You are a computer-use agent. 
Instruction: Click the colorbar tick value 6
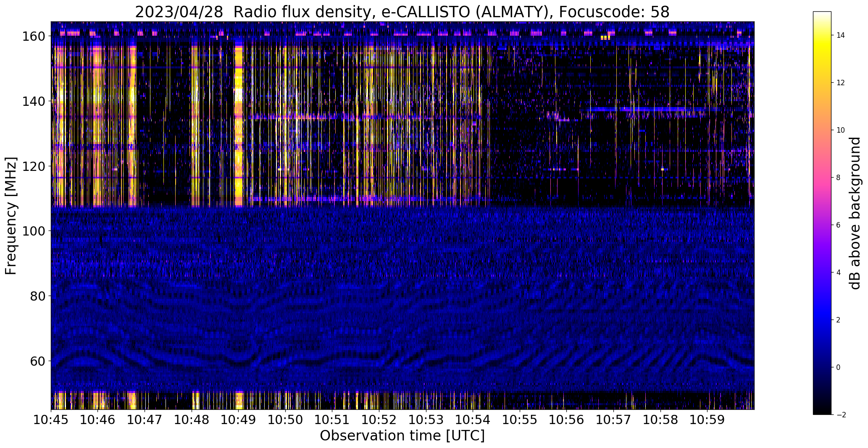click(839, 225)
